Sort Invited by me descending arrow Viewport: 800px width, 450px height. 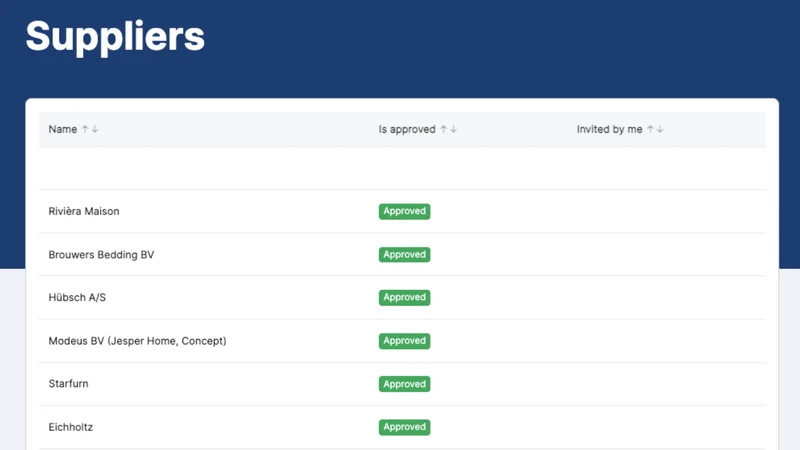[660, 129]
